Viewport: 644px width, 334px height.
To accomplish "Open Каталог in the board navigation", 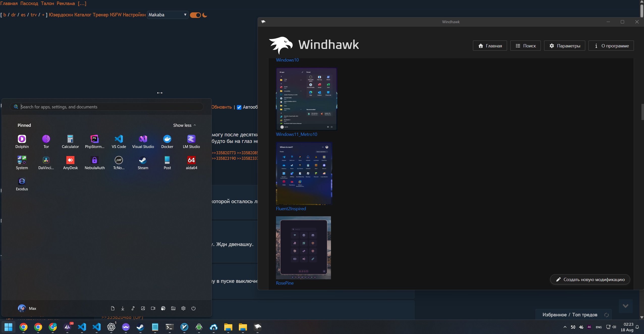I will (83, 15).
